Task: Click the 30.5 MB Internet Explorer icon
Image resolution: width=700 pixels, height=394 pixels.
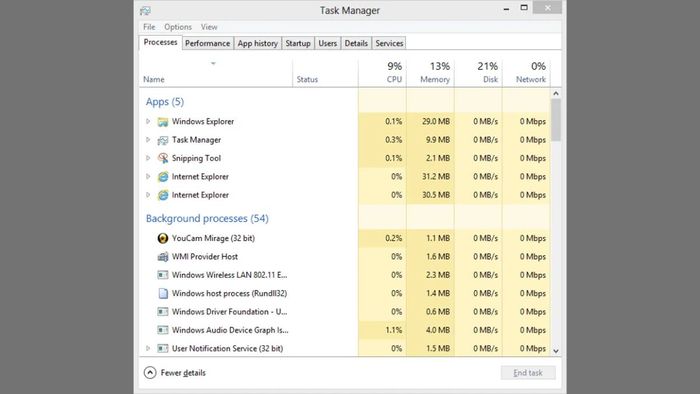Action: coord(163,195)
